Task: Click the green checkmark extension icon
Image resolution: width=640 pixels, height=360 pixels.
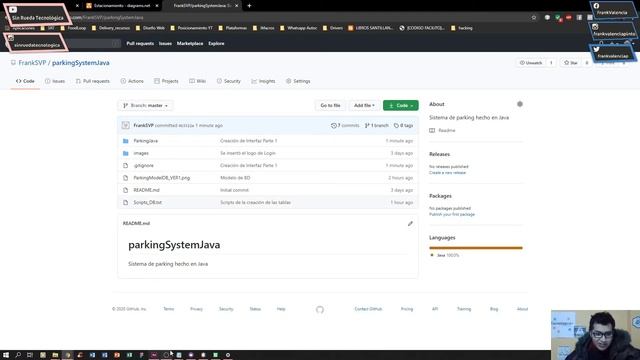Action: point(558,18)
